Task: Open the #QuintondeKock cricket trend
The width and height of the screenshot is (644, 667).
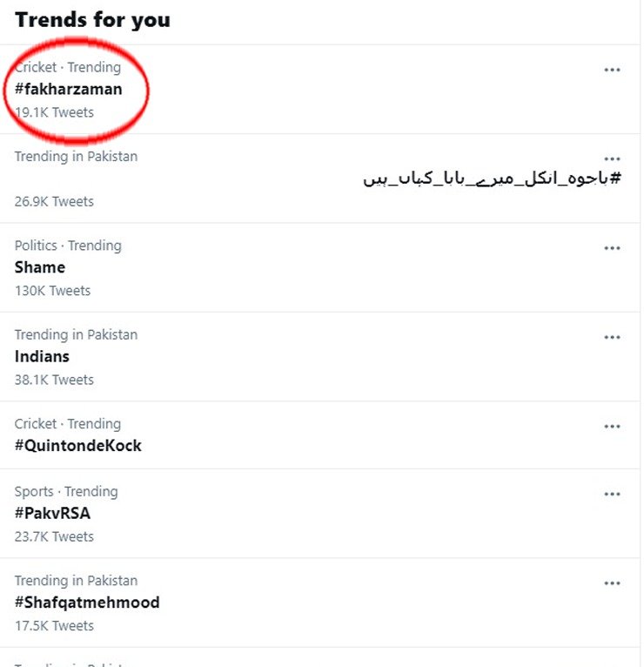Action: pyautogui.click(x=77, y=445)
